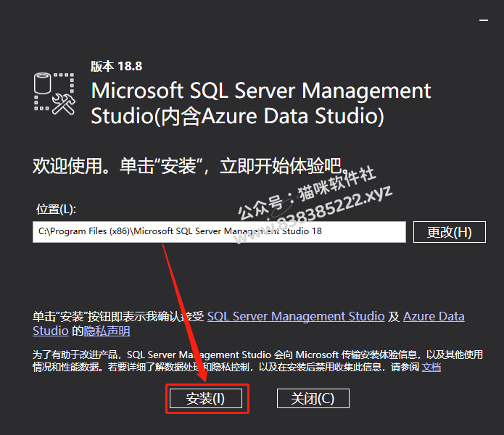Click the Change (更改) location button
Viewport: 504px width, 435px height.
pyautogui.click(x=450, y=232)
